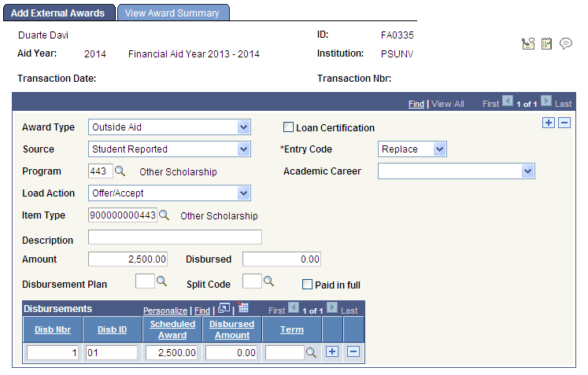The image size is (588, 375).
Task: Sort by Disb ID column header
Action: (112, 329)
